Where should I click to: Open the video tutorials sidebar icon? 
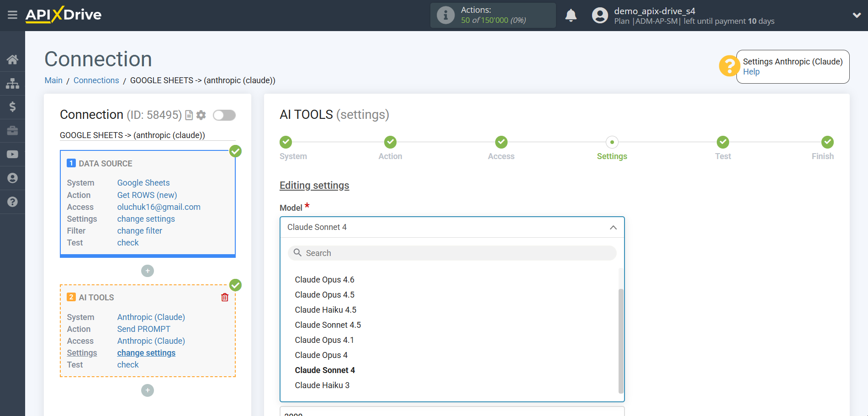[12, 155]
